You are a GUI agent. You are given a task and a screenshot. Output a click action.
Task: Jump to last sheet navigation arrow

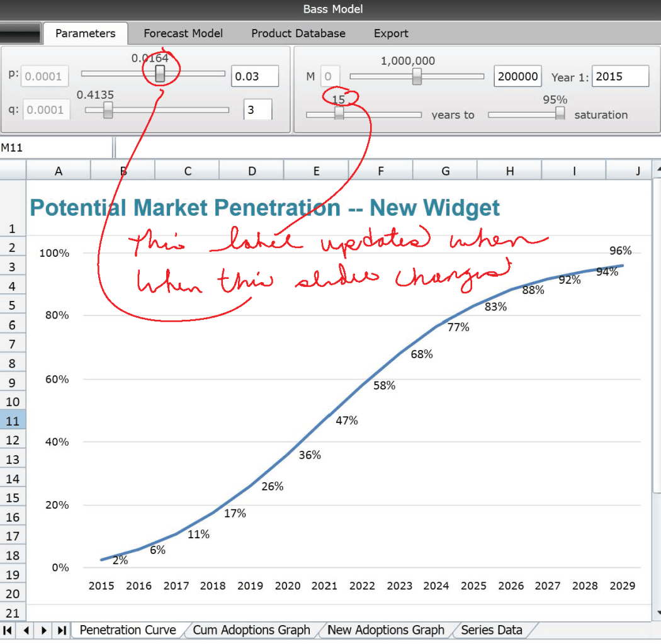pos(62,630)
